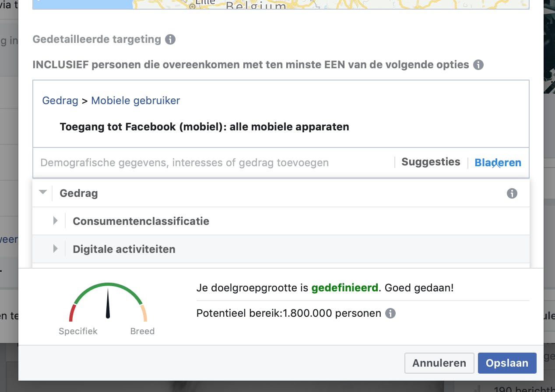Click info icon in the Gedrag category row

(x=512, y=193)
